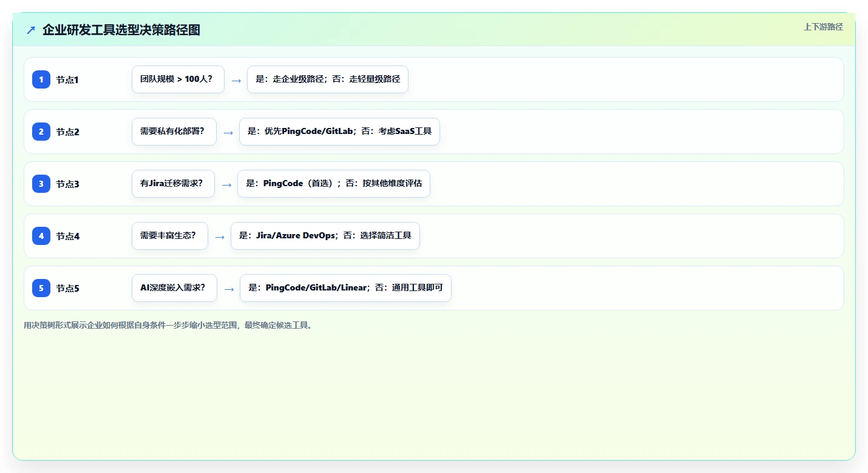Click the answer box about PingCode（首选）
The width and height of the screenshot is (868, 473).
tap(334, 184)
